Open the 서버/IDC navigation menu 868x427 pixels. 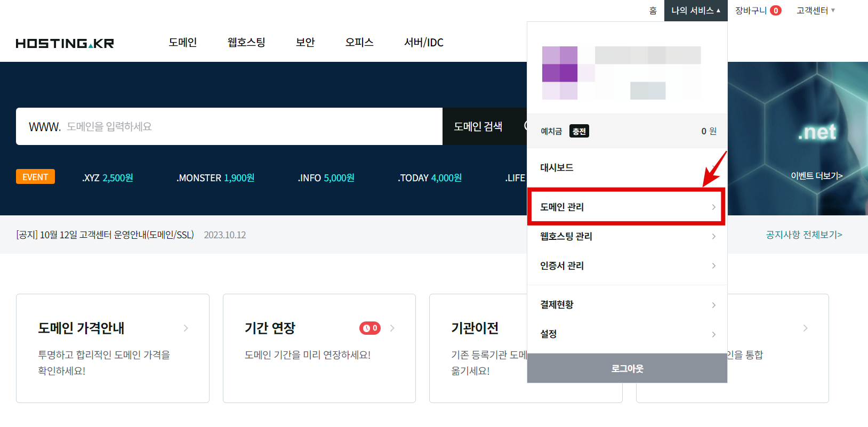[x=424, y=42]
